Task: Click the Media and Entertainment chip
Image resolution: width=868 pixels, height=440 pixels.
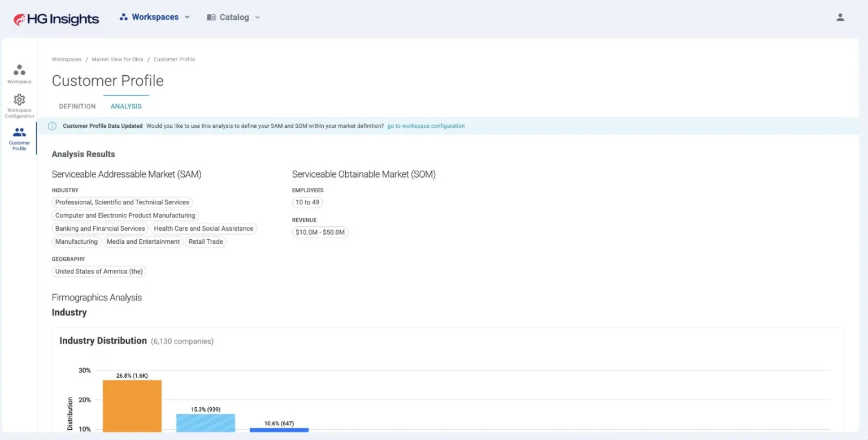Action: 143,241
